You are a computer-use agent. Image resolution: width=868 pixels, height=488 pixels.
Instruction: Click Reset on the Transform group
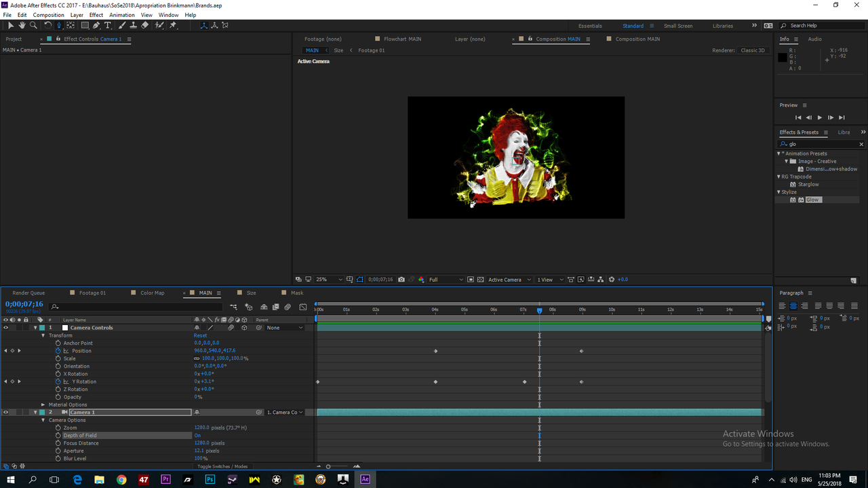pyautogui.click(x=201, y=335)
